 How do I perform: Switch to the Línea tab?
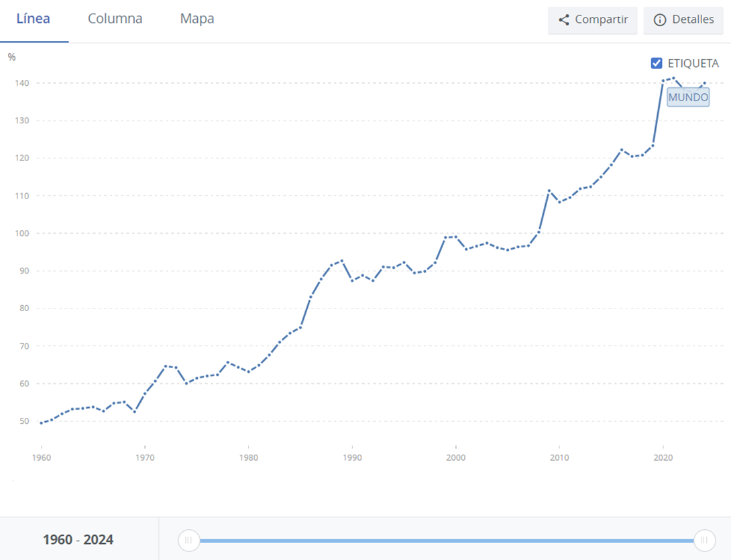click(34, 19)
